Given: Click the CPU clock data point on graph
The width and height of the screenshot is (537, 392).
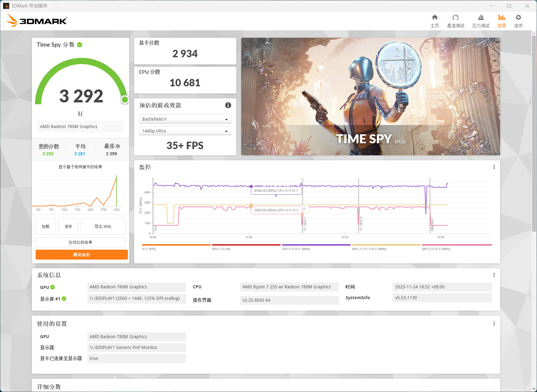Looking at the screenshot, I should coord(251,186).
